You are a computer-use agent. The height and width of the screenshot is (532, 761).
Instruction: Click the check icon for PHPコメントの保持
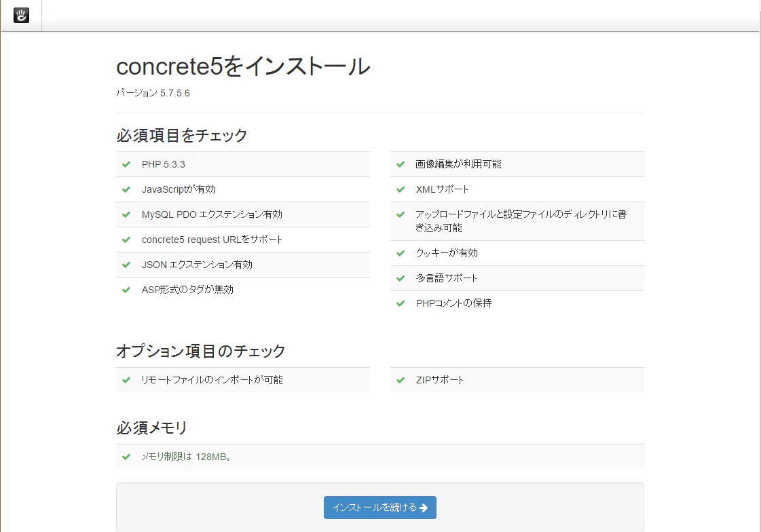point(401,303)
